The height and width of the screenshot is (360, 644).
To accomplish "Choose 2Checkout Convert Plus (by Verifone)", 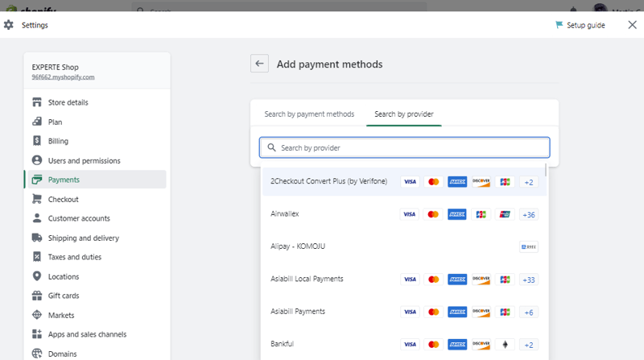I will pyautogui.click(x=404, y=181).
